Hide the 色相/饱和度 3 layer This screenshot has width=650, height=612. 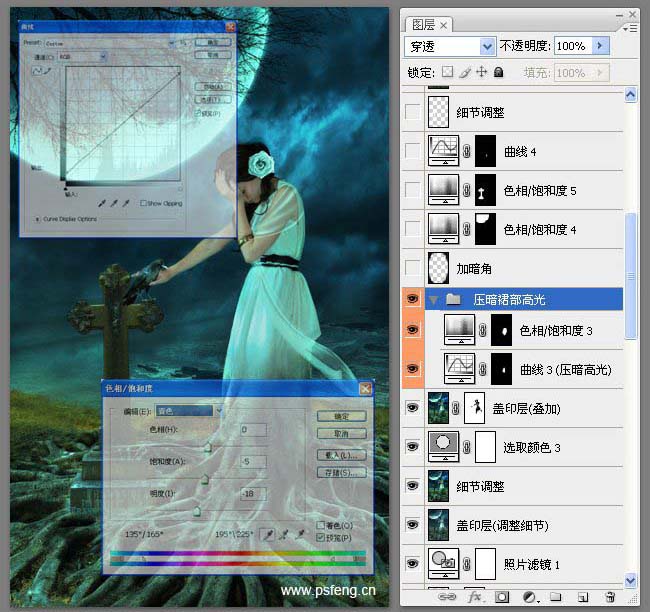(412, 330)
